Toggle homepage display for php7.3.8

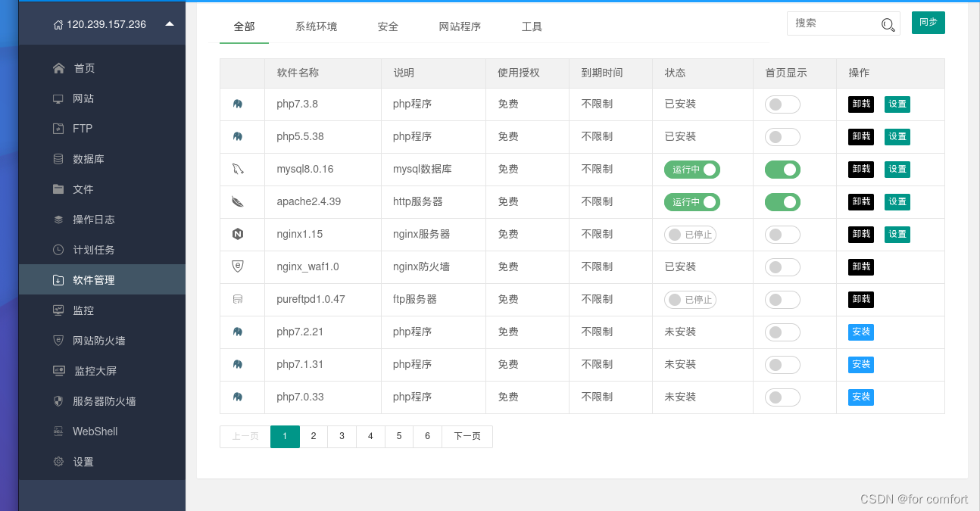point(782,104)
